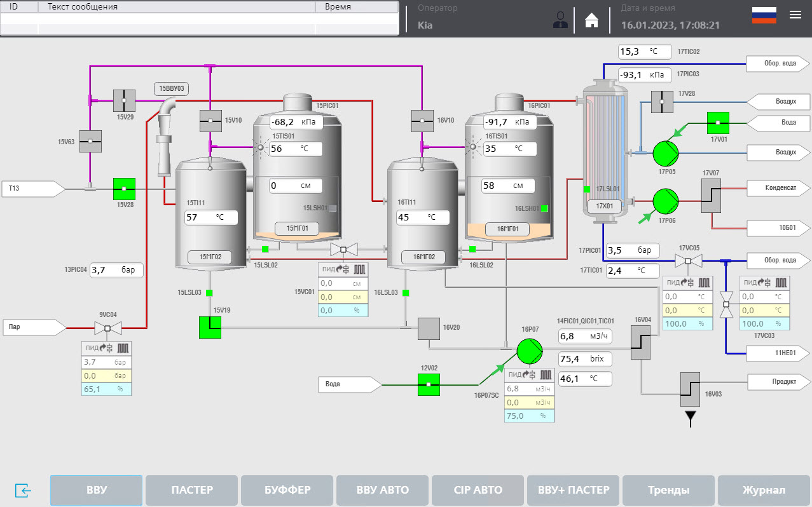Viewport: 812px width, 507px height.
Task: Click the steam control valve 9VC04 icon
Action: pos(107,327)
